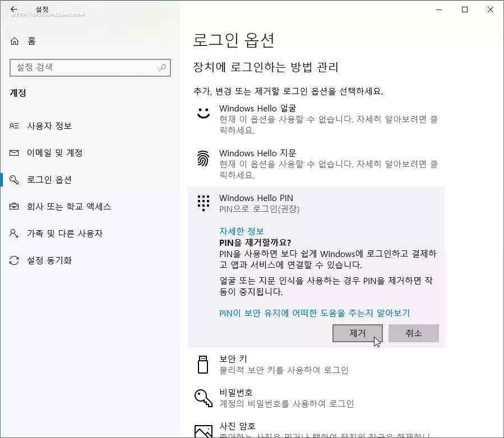
Task: Click the 장치에 로그인하는 방법 관리 subheading
Action: 266,67
